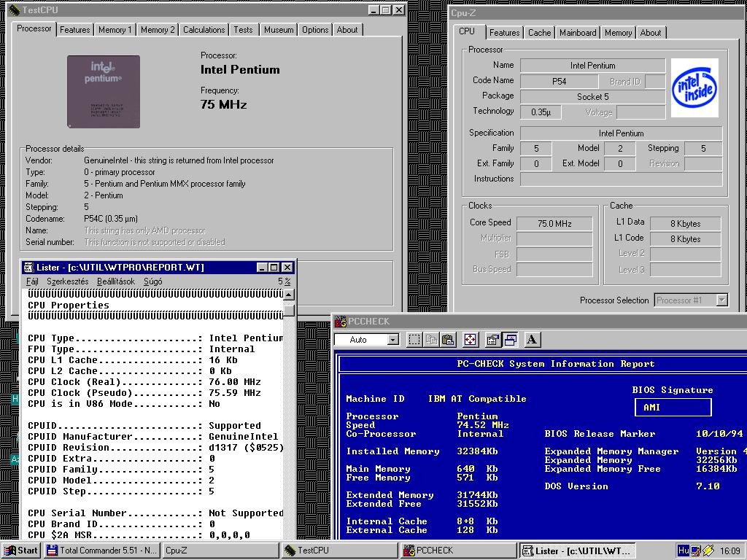The width and height of the screenshot is (747, 560).
Task: Switch to the Mainboard tab in Cpu-Z
Action: 578,33
